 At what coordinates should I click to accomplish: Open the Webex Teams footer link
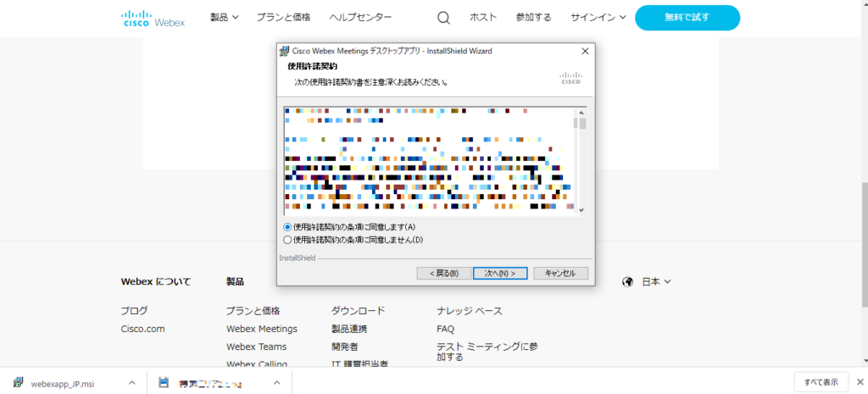tap(256, 347)
